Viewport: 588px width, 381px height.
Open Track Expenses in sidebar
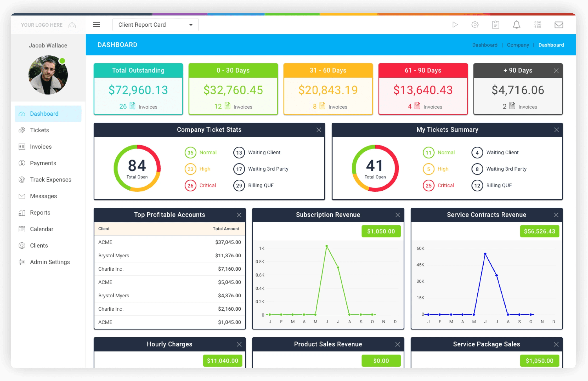[x=50, y=180]
